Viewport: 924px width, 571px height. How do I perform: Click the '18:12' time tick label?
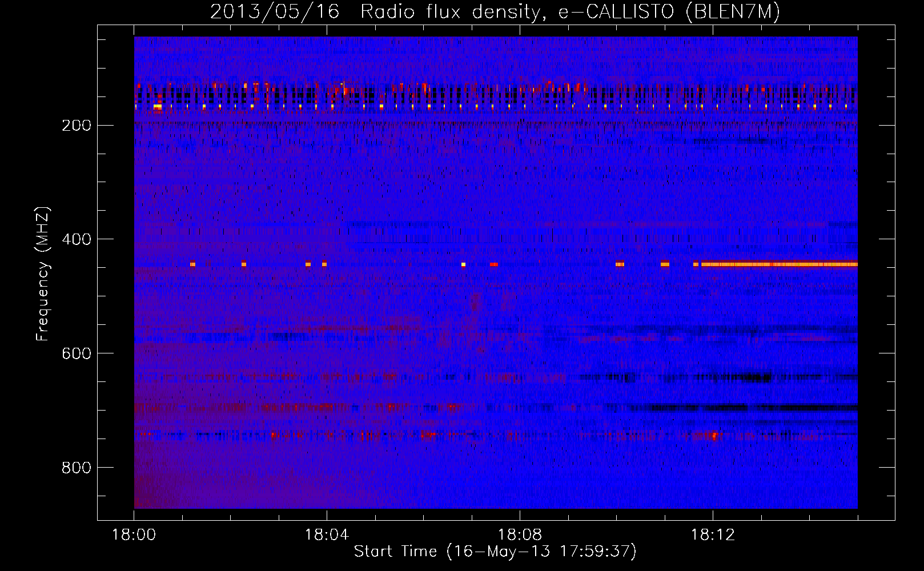point(713,535)
